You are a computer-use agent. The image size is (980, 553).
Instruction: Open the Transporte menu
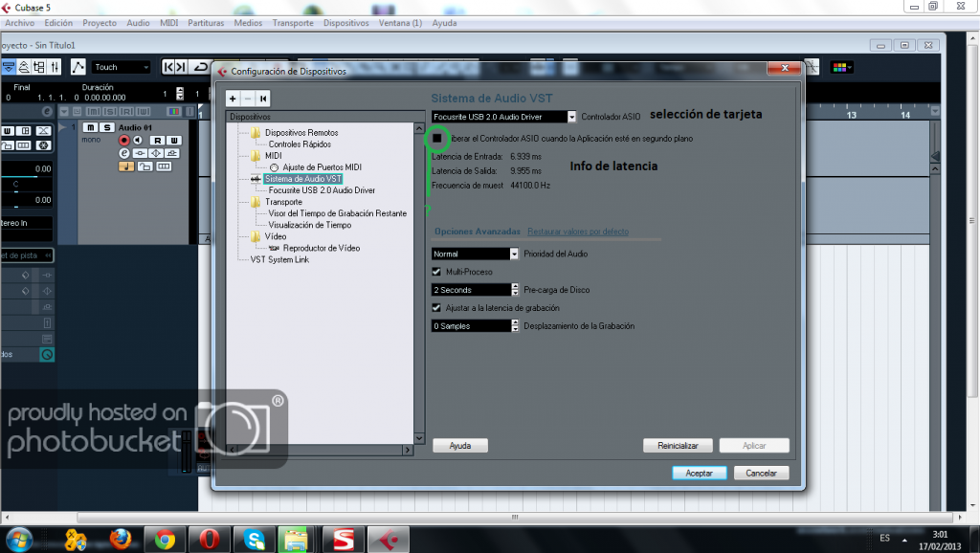tap(293, 23)
